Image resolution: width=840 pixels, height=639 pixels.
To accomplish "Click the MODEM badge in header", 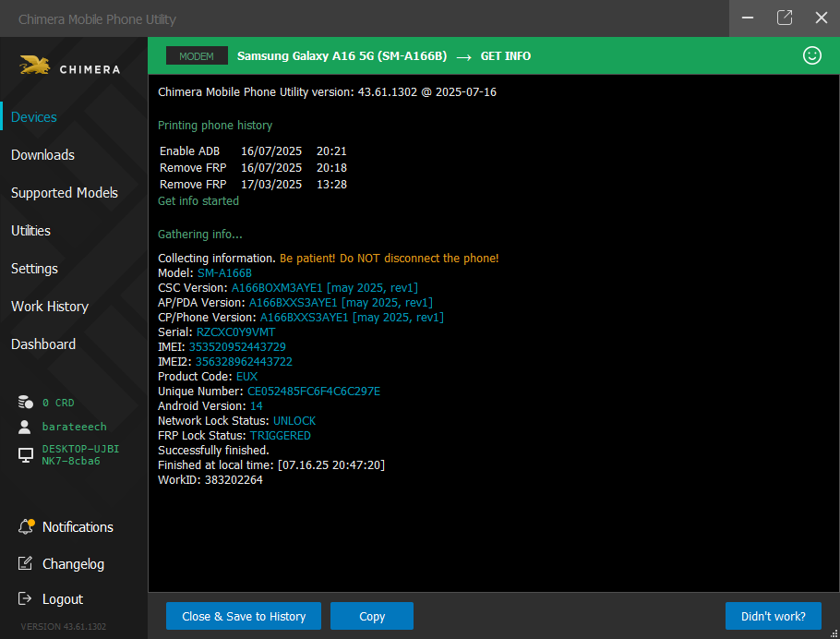I will pos(197,55).
